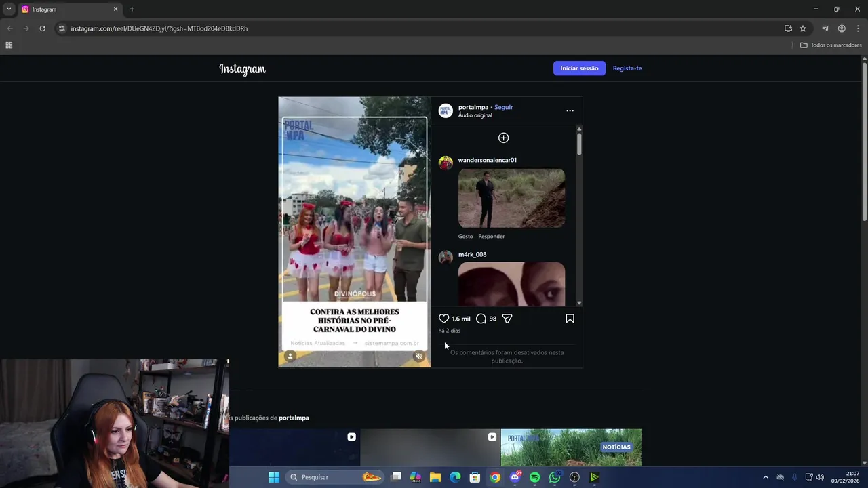Show tagged people on the reel
This screenshot has height=488, width=868.
click(x=290, y=357)
